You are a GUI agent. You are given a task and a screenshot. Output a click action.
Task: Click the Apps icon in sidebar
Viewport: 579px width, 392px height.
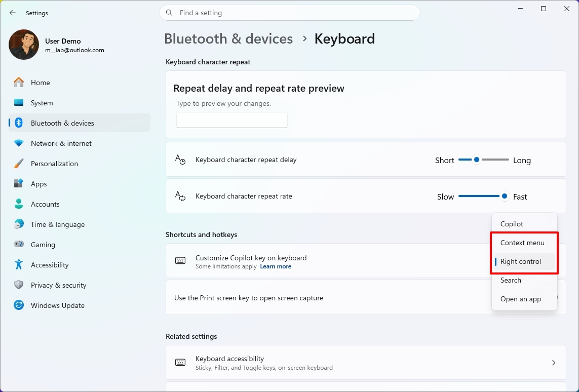click(x=19, y=183)
